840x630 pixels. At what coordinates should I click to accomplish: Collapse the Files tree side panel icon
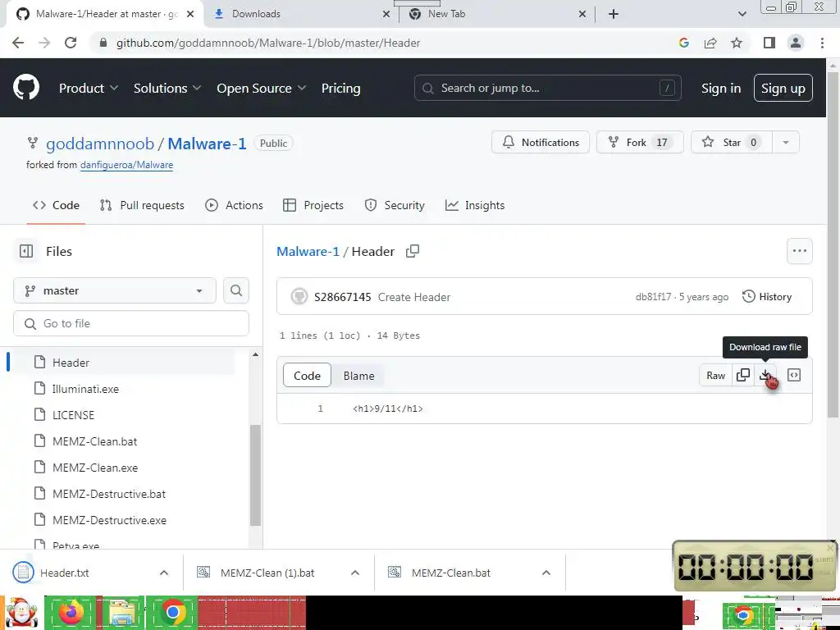tap(26, 251)
